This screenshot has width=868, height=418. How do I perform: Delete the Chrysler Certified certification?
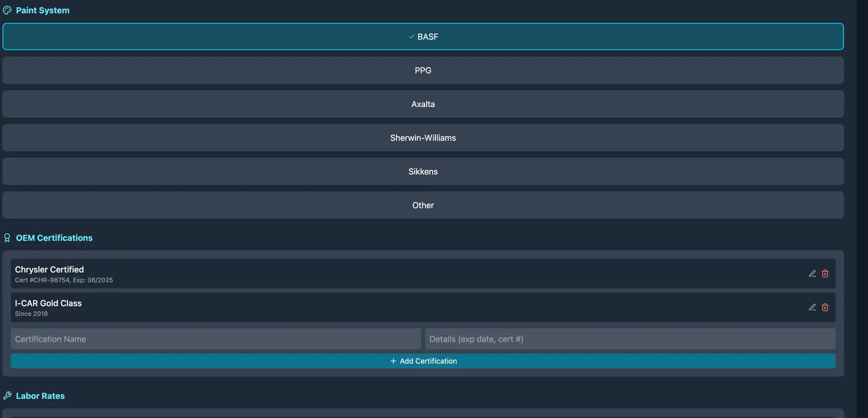coord(825,274)
